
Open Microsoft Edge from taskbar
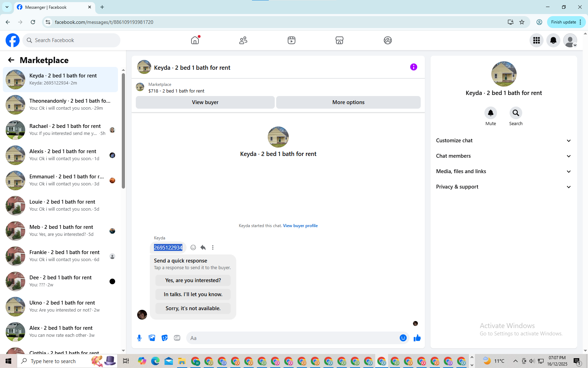(x=155, y=361)
